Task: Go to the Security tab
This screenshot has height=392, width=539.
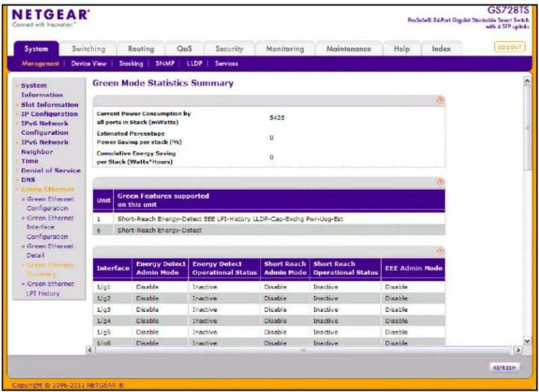Action: pyautogui.click(x=229, y=49)
